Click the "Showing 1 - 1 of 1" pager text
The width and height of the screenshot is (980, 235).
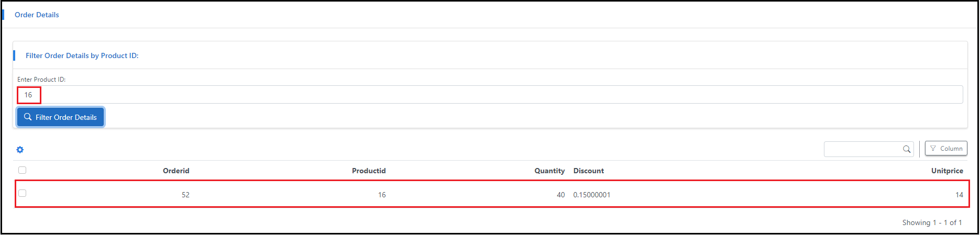932,222
